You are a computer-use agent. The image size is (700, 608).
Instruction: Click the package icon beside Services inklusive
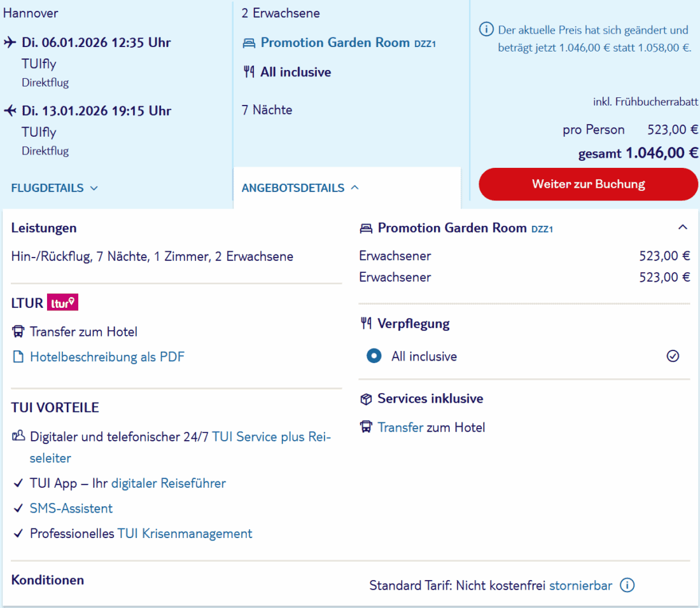pos(365,399)
